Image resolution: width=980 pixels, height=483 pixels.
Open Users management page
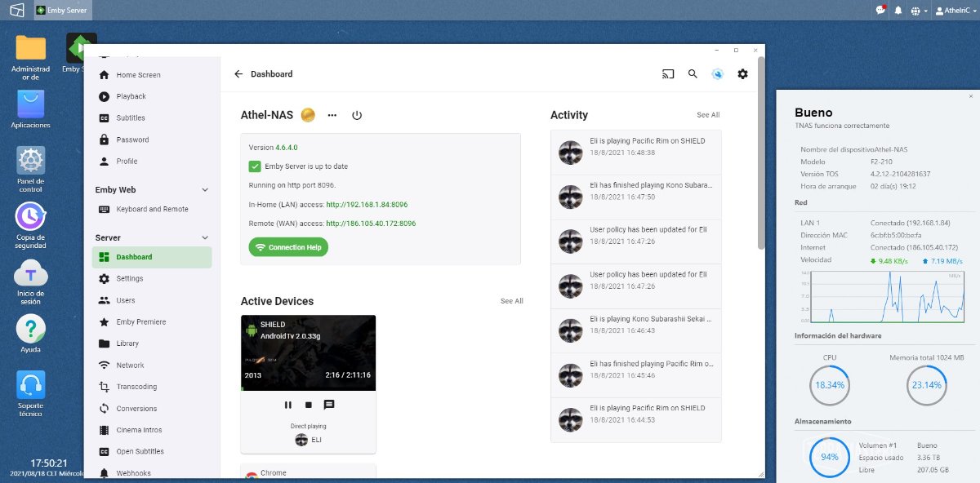tap(152, 300)
